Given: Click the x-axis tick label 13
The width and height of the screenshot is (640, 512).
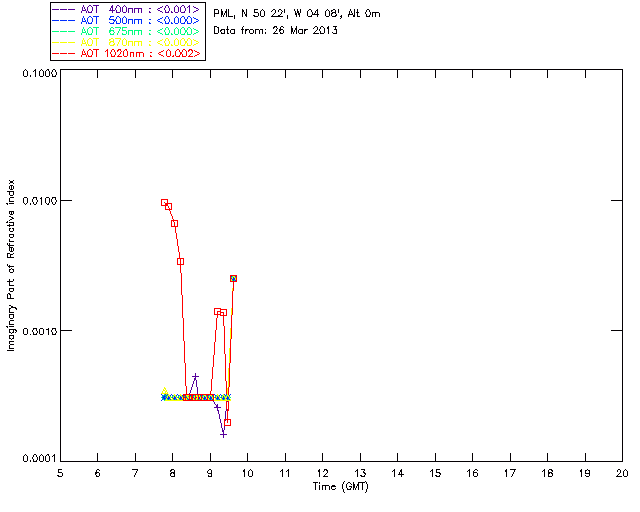Looking at the screenshot, I should [x=360, y=473].
